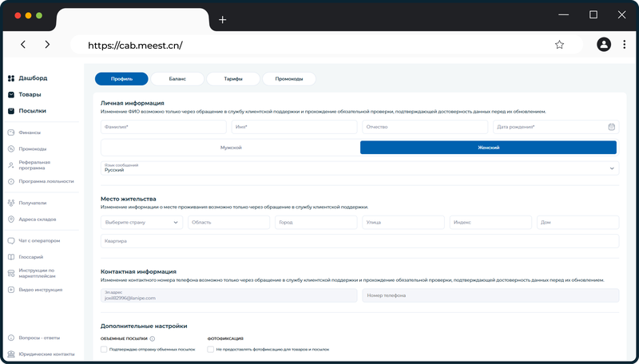
Task: Click the Квартира input field
Action: (x=360, y=241)
